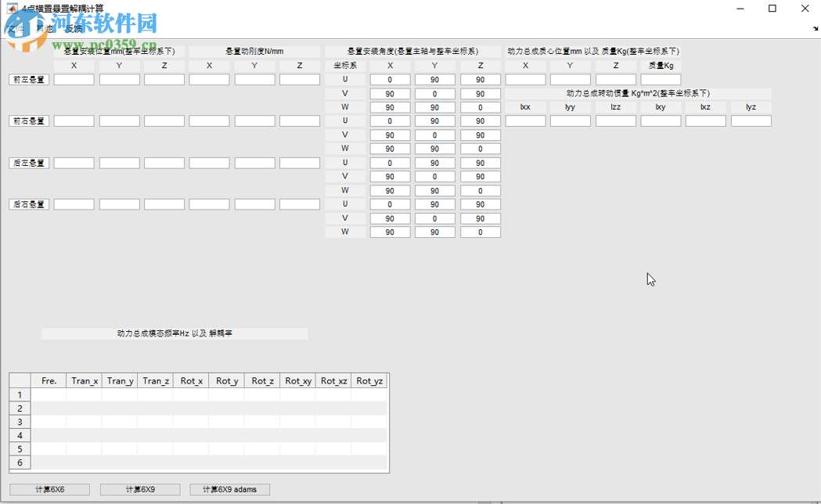Image resolution: width=821 pixels, height=504 pixels.
Task: Click the 后右悬置 label button
Action: [29, 204]
